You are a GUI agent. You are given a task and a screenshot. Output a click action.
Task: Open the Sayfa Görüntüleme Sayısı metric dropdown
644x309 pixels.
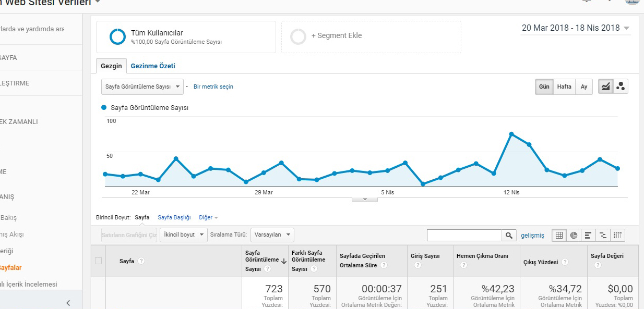(142, 86)
